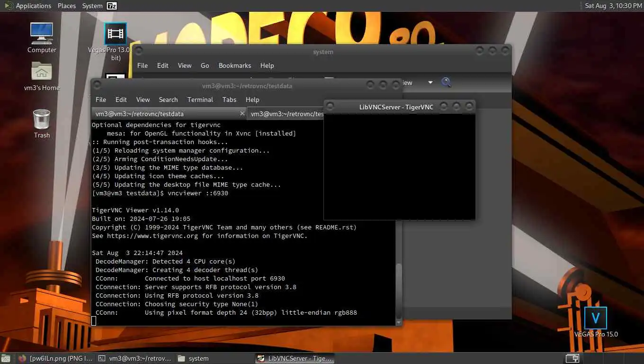Click the '(3/5) Updating the MIME type database' line
644x364 pixels.
(168, 168)
